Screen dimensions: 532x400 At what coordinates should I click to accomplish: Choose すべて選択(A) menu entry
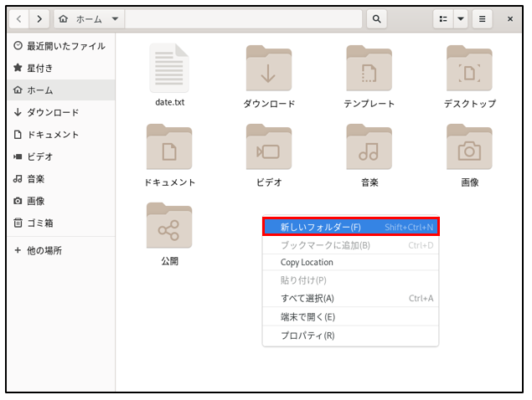click(307, 298)
